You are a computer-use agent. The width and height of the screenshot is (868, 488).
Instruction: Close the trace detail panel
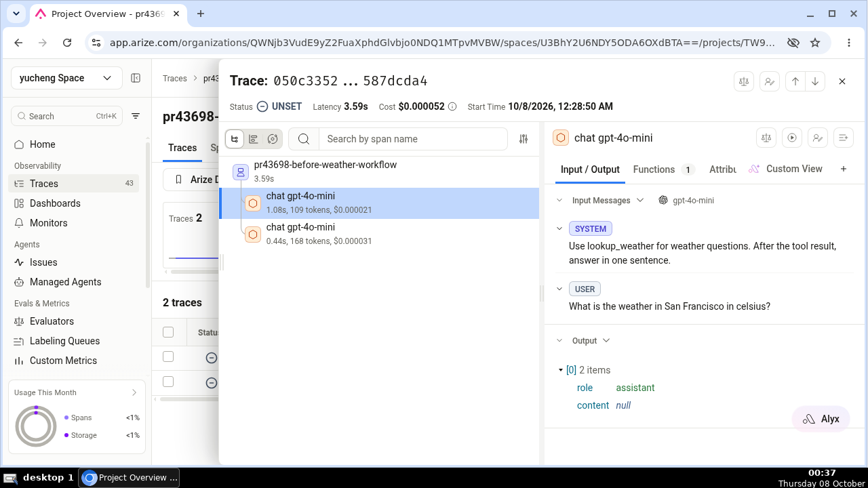pos(842,81)
